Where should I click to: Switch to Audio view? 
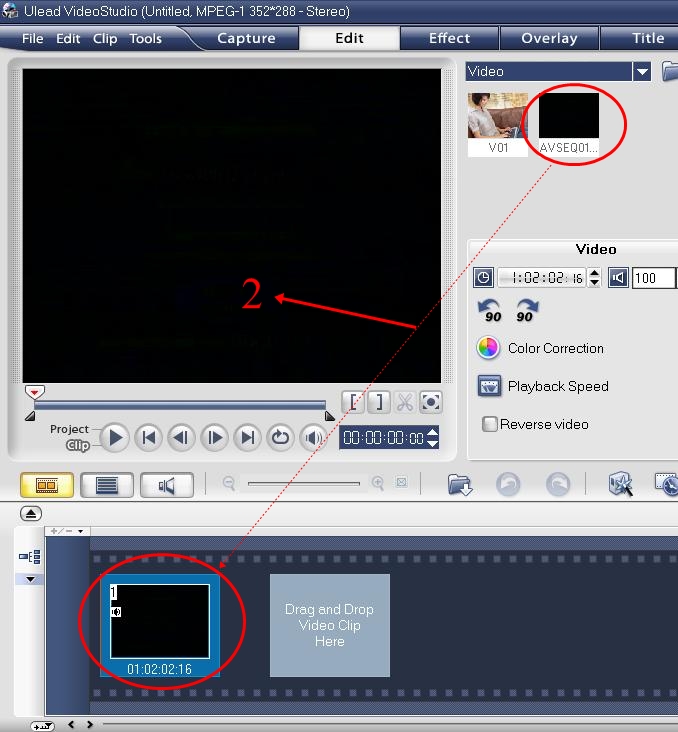pyautogui.click(x=167, y=485)
